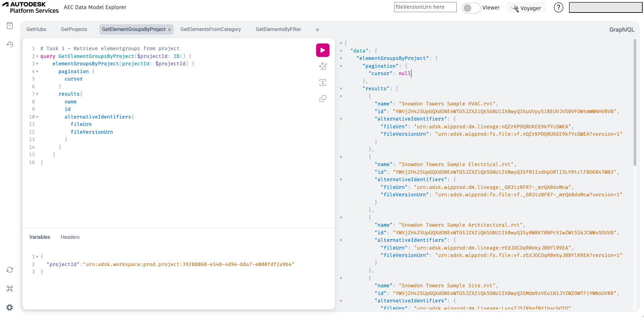The width and height of the screenshot is (644, 329).
Task: Select the GetElementGroupsByProject tab
Action: [x=134, y=29]
